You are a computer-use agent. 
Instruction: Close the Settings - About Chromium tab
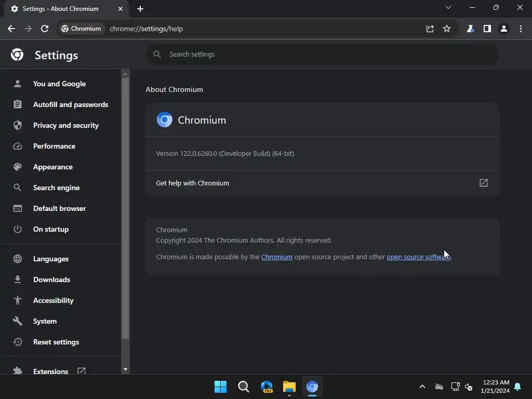[x=121, y=9]
